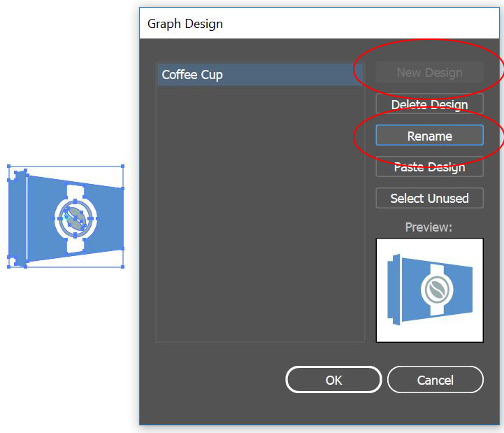Viewport: 504px width, 433px height.
Task: Click empty area in the design list
Action: tap(260, 224)
